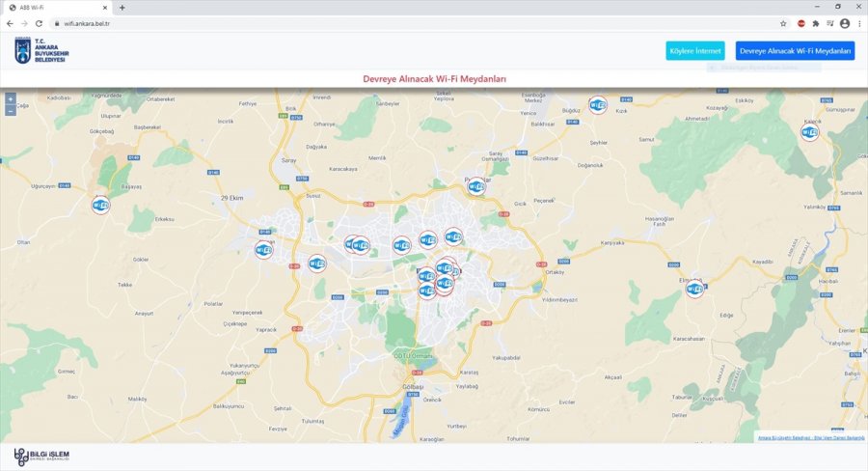This screenshot has width=868, height=471.
Task: Select the Wi-Fi marker between Batıkent pair and Keçiören
Action: 401,245
